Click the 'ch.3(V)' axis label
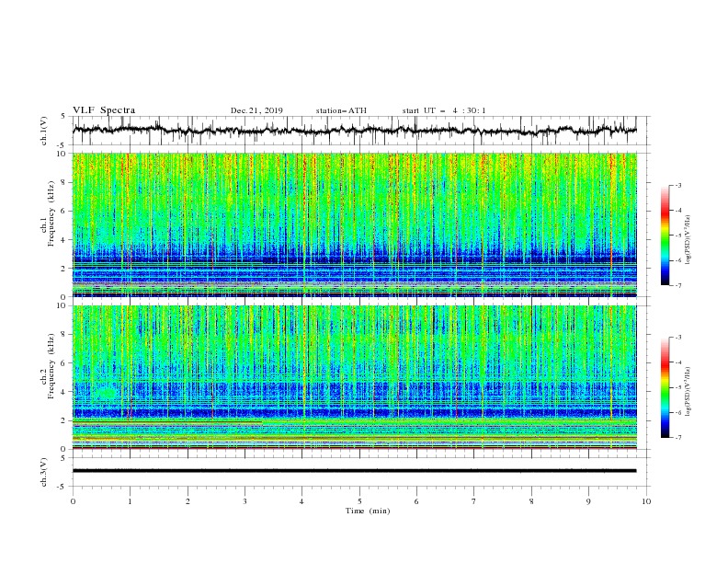The image size is (728, 563). 44,472
